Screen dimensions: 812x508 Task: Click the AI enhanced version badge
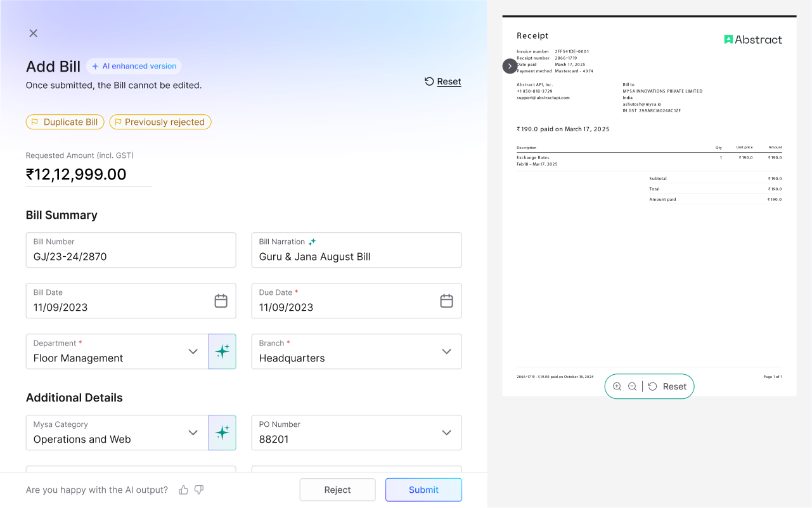coord(134,66)
